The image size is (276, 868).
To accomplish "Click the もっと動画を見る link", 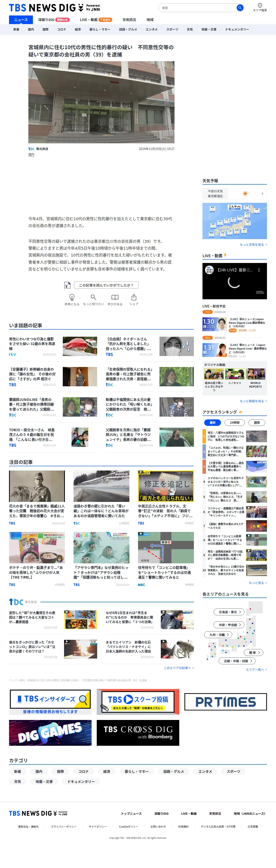I will (x=253, y=401).
